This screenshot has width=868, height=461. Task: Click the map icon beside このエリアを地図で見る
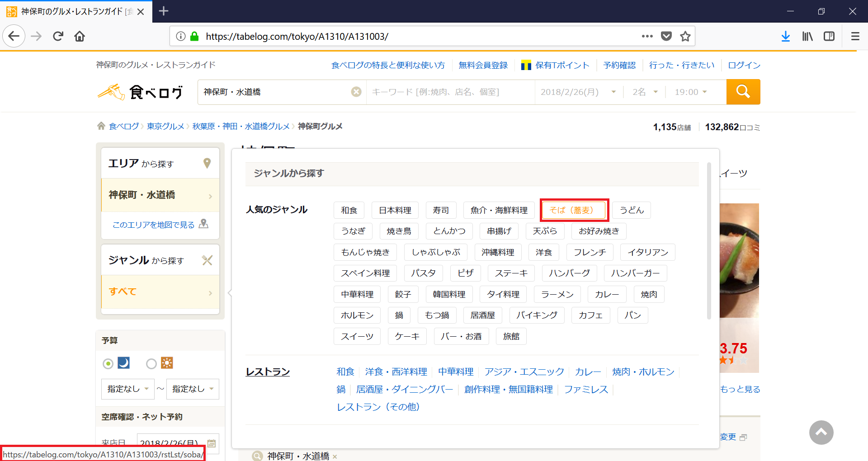204,224
